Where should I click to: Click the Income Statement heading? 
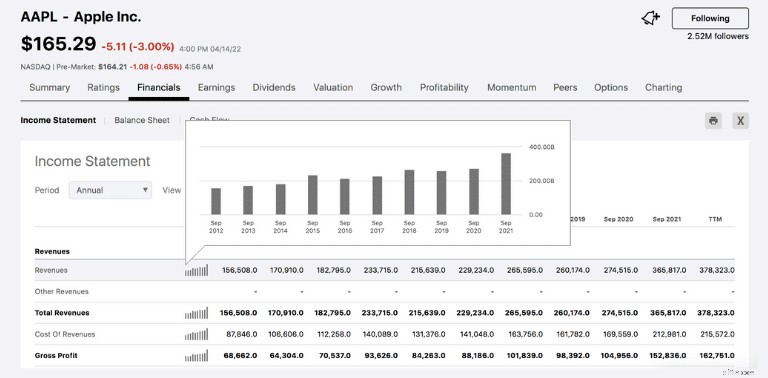pos(93,161)
